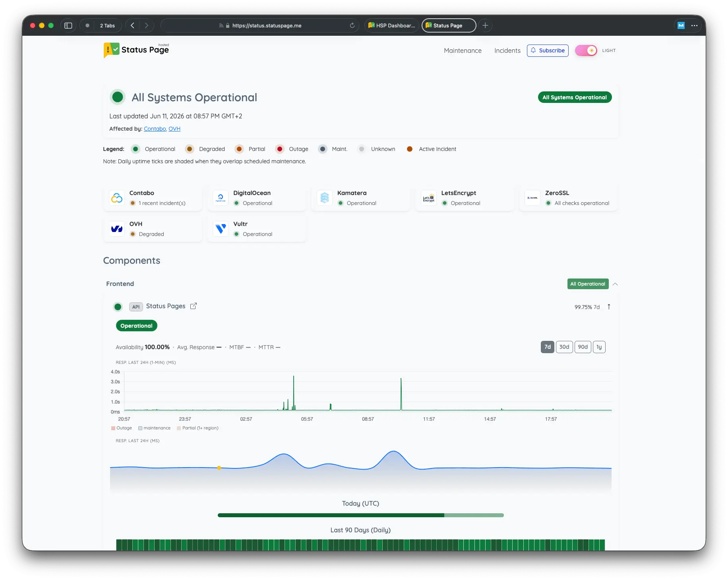Click the Degraded legend swatch
This screenshot has height=580, width=728.
[190, 149]
